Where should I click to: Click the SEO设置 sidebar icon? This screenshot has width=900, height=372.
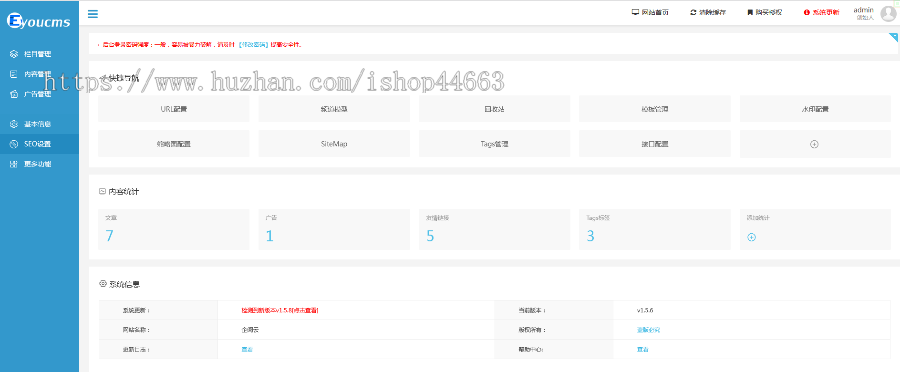(14, 144)
